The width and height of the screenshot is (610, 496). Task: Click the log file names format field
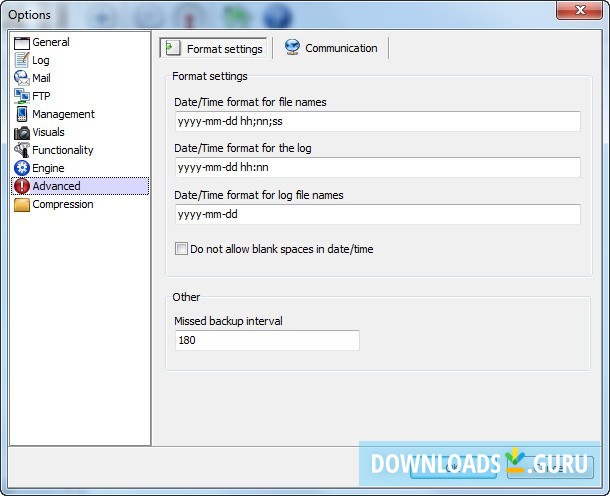378,214
